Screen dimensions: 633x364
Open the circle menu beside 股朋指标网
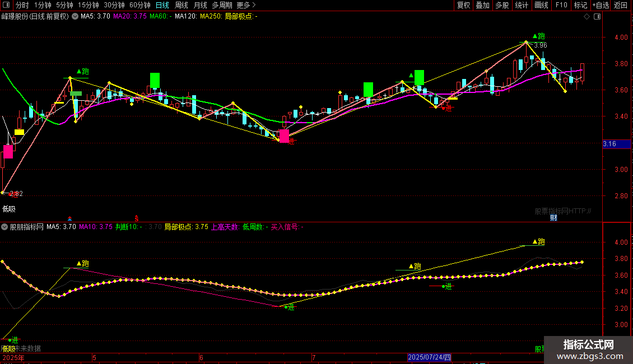click(4, 227)
